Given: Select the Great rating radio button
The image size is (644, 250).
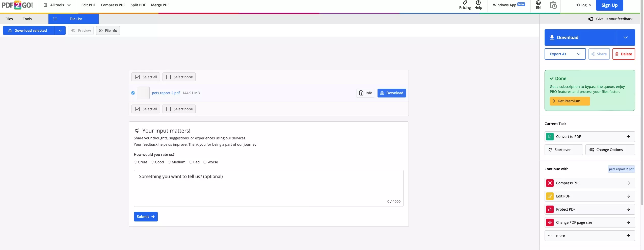Looking at the screenshot, I should [136, 162].
